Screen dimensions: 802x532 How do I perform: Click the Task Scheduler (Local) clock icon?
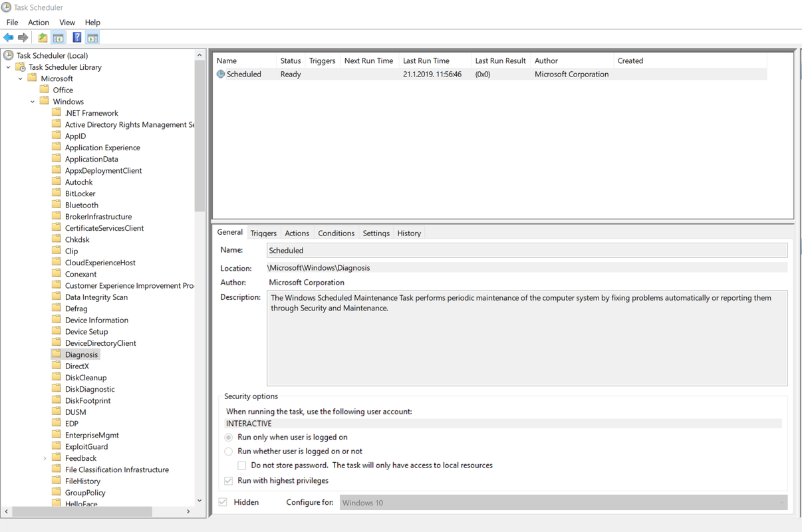point(9,55)
